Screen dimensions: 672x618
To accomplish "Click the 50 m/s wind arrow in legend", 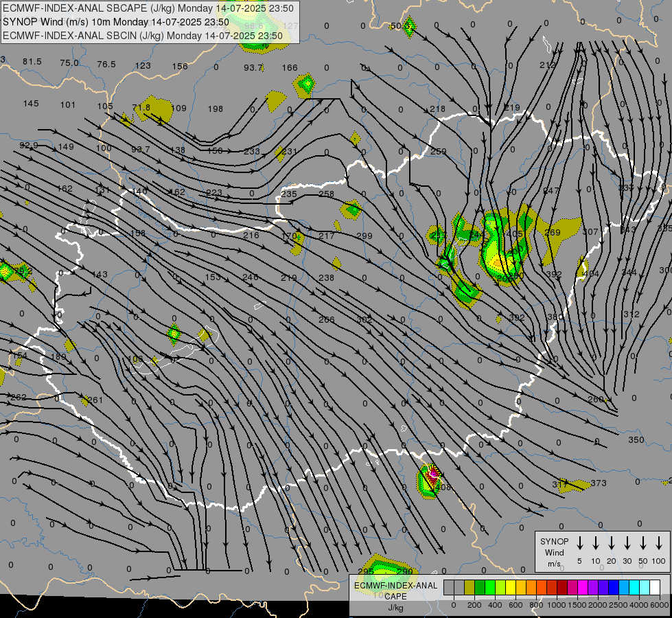I will coord(643,543).
